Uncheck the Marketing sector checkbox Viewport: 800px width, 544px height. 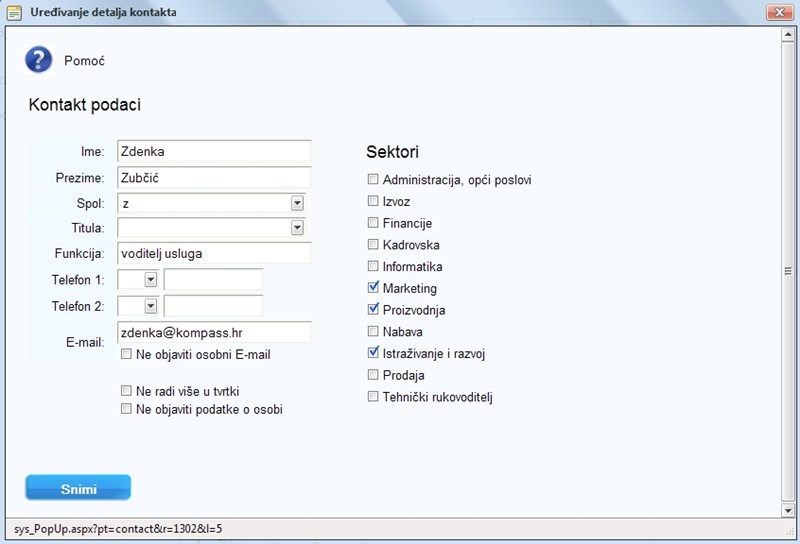(373, 288)
